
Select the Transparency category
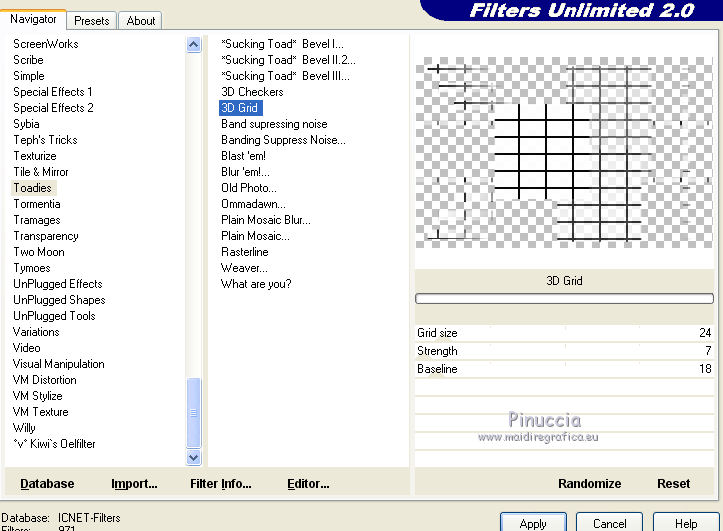coord(46,236)
